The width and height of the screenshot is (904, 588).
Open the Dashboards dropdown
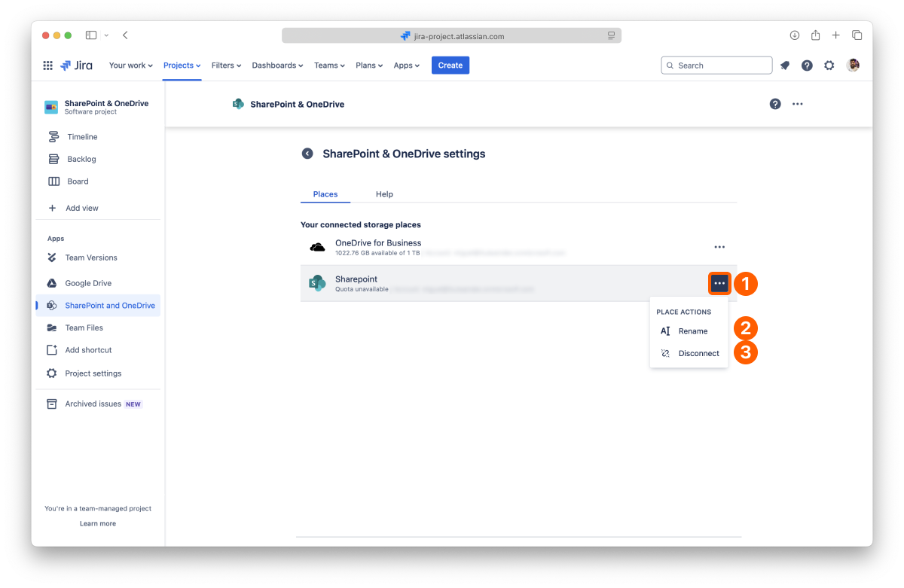(x=277, y=66)
